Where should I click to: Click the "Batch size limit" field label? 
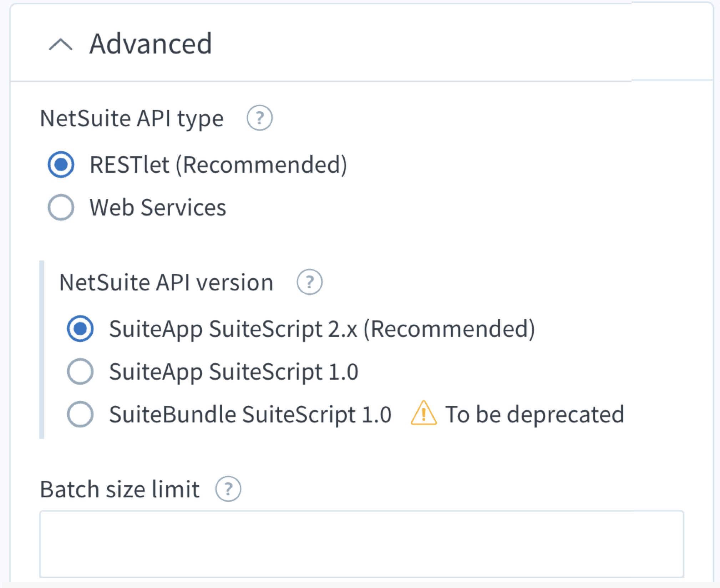(x=120, y=489)
